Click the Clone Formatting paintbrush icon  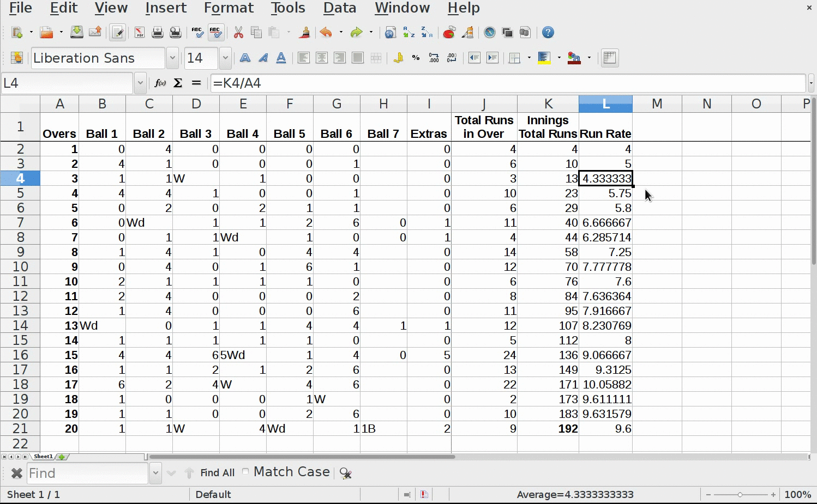click(x=305, y=33)
